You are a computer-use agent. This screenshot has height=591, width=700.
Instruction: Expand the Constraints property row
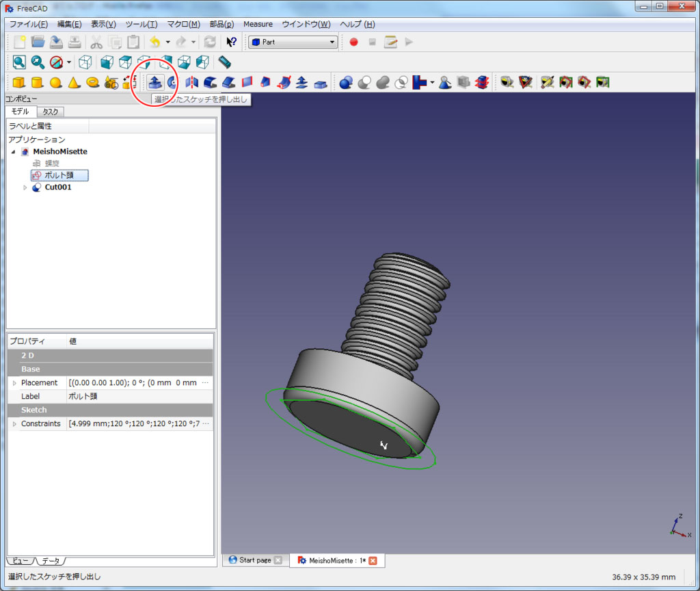pyautogui.click(x=14, y=424)
